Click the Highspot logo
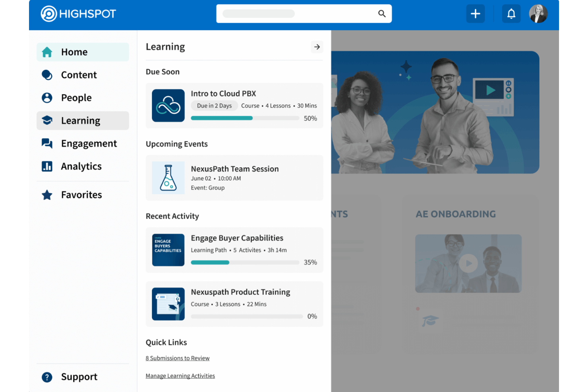The width and height of the screenshot is (588, 392). coord(78,14)
